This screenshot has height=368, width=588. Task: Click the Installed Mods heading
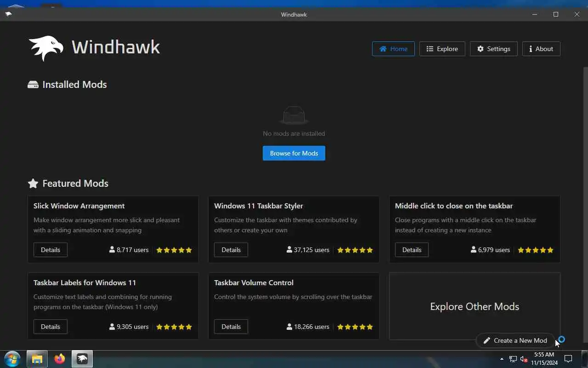pos(74,85)
